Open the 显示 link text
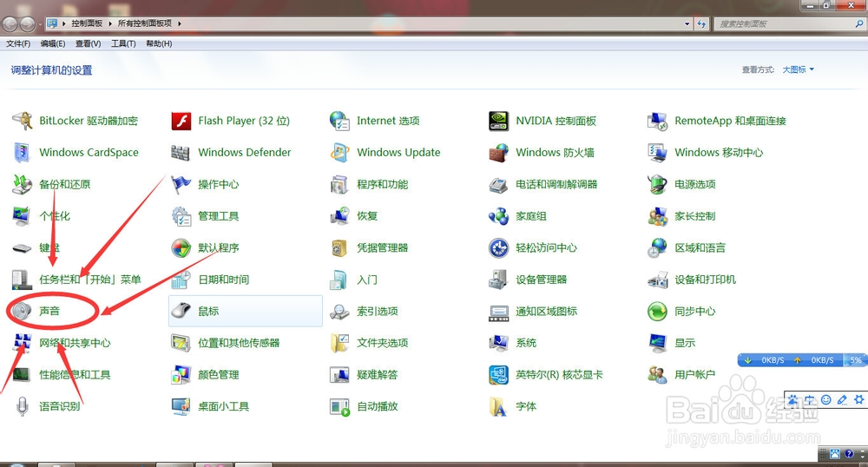 click(685, 343)
